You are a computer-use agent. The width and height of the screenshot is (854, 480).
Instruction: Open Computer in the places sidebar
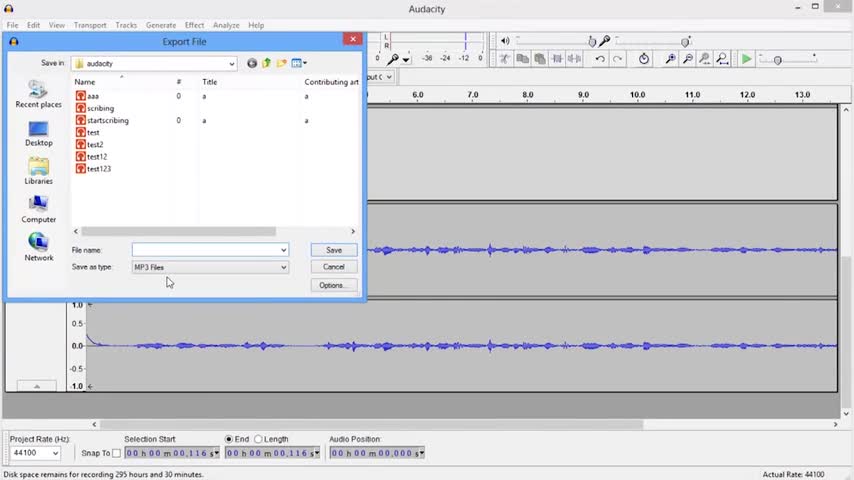pos(38,210)
